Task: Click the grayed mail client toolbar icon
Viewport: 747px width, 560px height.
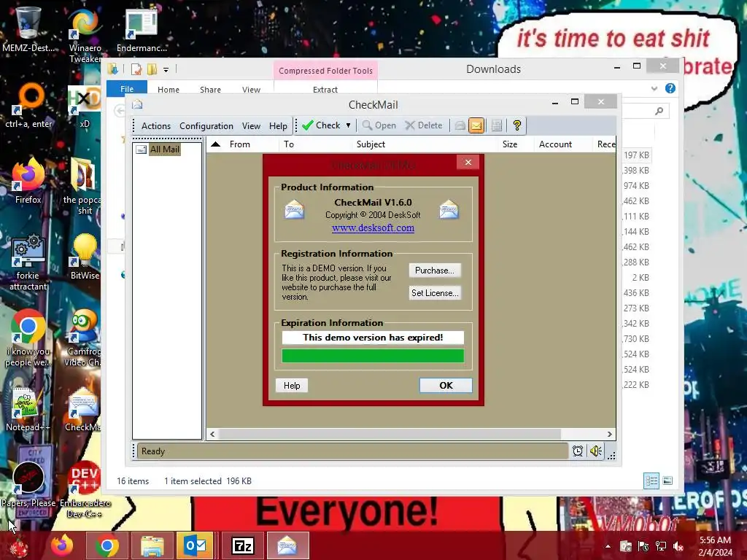Action: (x=460, y=125)
